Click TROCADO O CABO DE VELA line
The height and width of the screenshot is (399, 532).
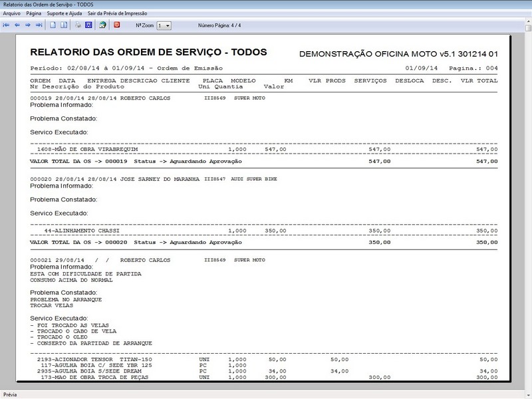pyautogui.click(x=73, y=331)
